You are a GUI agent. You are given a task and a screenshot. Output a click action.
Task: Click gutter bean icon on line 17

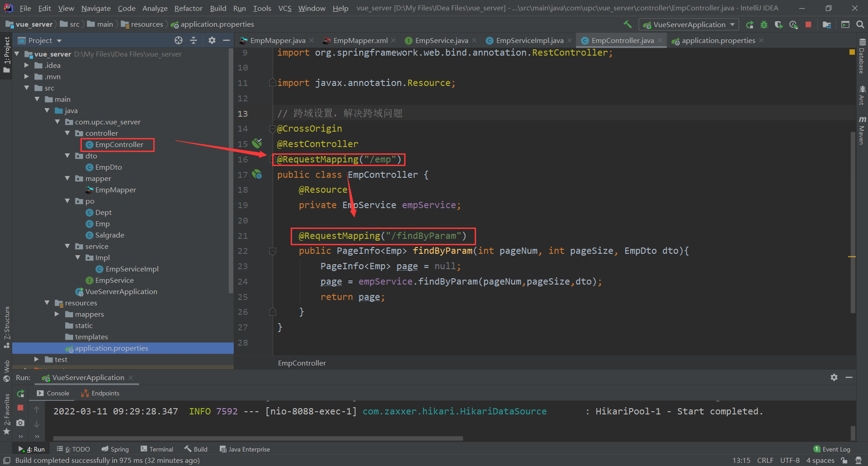click(x=257, y=174)
